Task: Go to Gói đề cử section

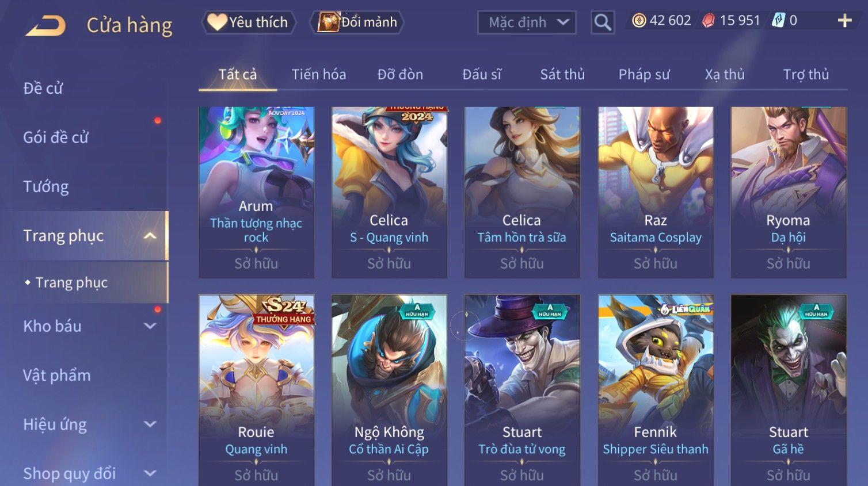Action: pyautogui.click(x=56, y=137)
